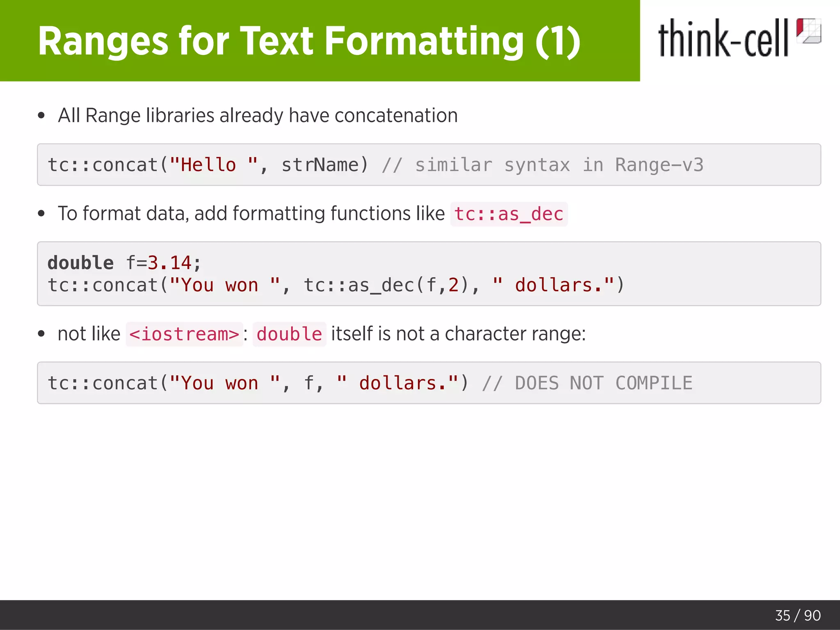Click the code line tc::concat("Hello ", strName)
840x630 pixels.
208,165
